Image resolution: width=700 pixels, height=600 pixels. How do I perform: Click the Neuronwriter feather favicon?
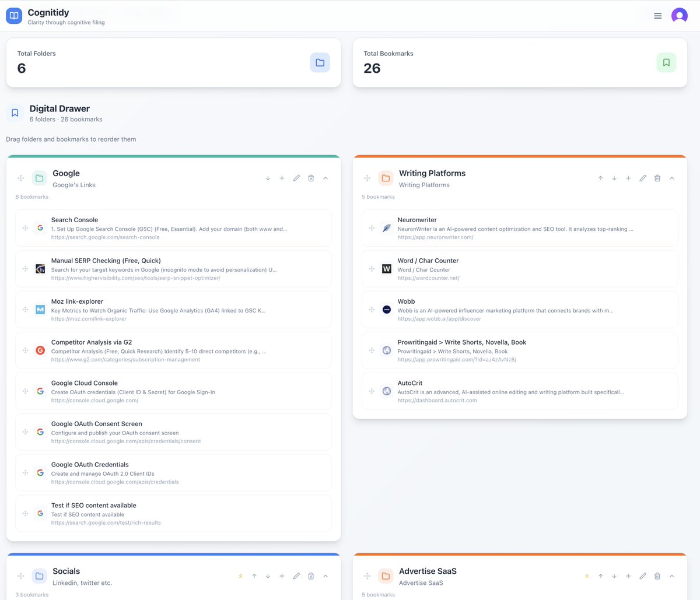click(x=387, y=228)
